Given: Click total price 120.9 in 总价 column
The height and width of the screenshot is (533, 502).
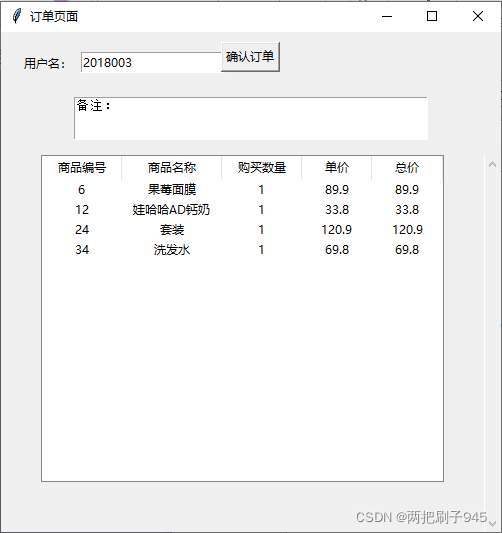Looking at the screenshot, I should [408, 230].
